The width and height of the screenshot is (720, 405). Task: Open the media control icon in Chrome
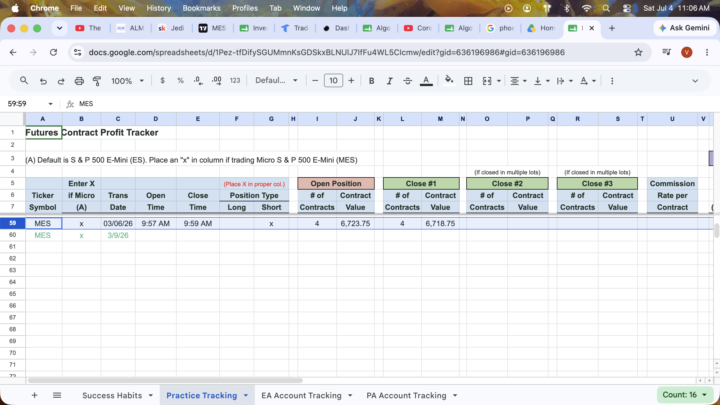point(667,52)
